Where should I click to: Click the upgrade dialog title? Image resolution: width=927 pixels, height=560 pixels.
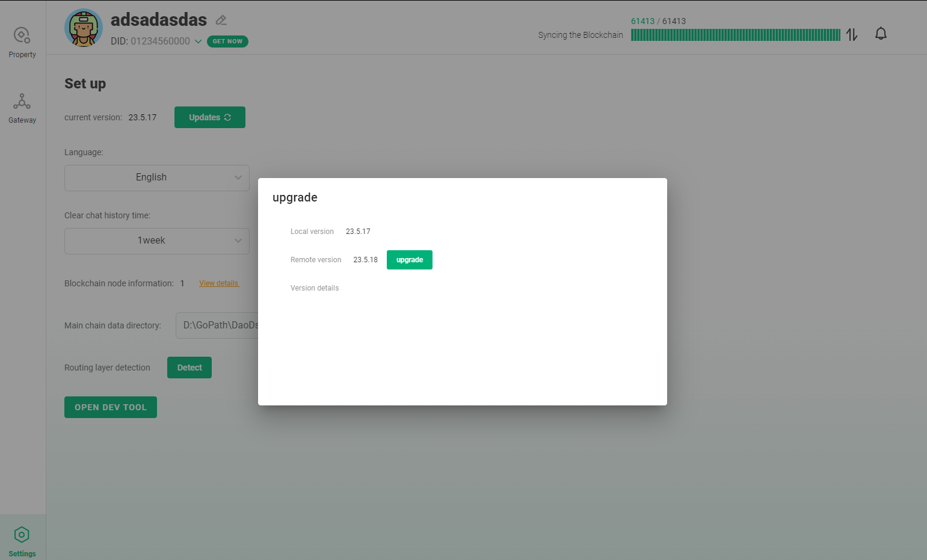click(295, 197)
